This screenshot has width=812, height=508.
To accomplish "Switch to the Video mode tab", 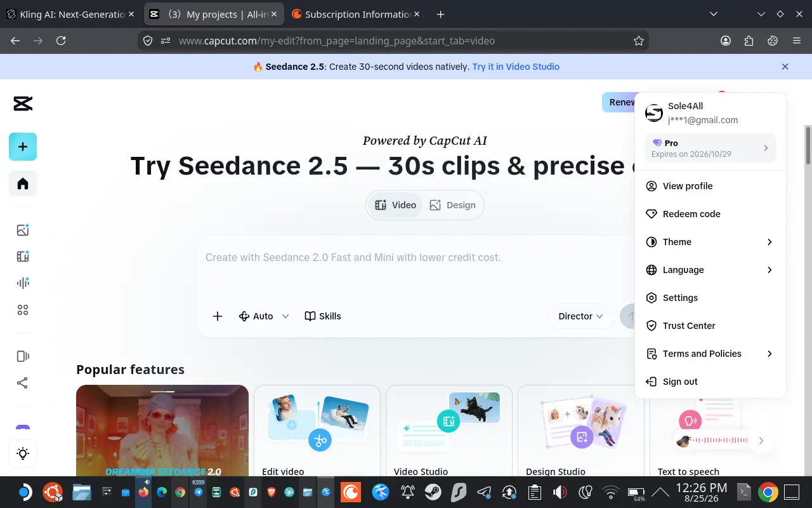I will point(395,205).
